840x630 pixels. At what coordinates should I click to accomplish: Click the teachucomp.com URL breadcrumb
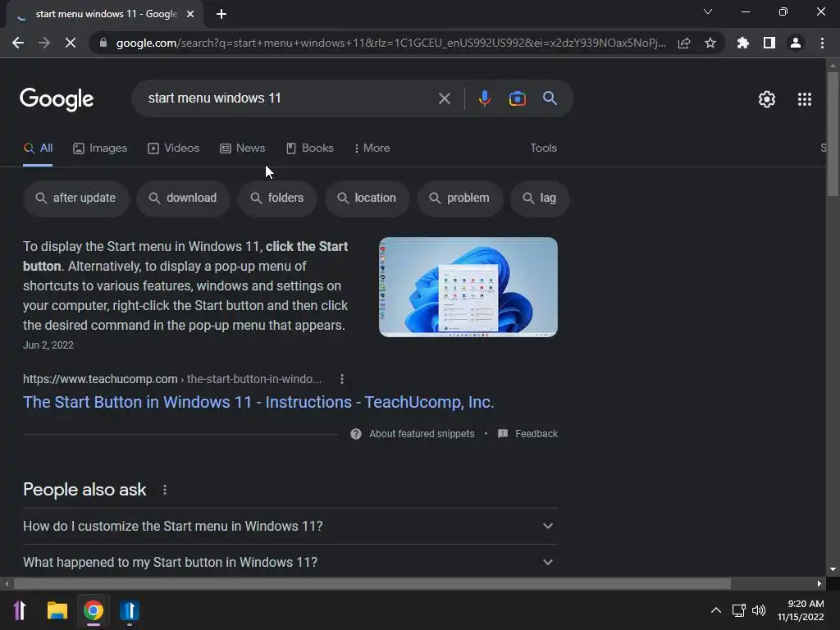pos(172,379)
